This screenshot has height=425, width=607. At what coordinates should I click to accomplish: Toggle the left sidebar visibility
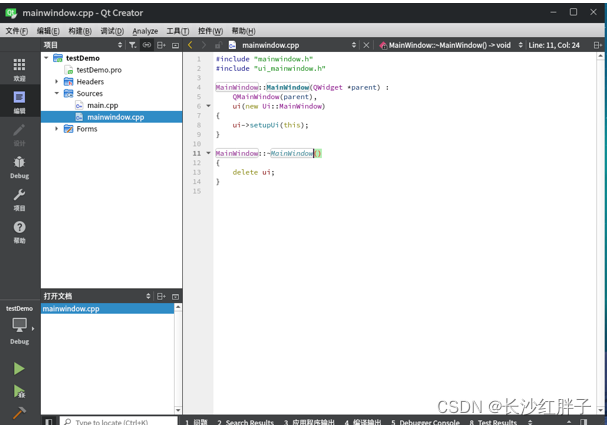[49, 421]
